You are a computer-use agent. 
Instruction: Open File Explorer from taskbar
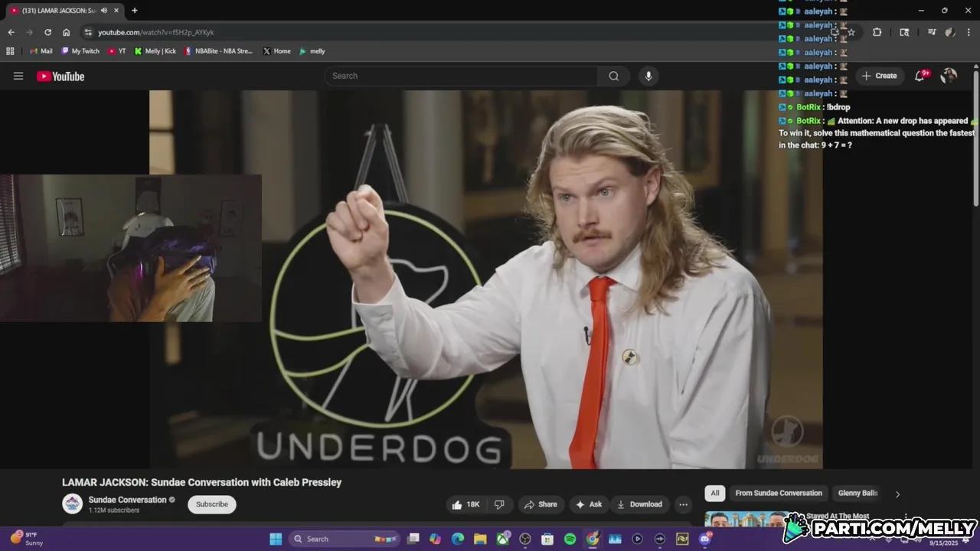point(480,539)
